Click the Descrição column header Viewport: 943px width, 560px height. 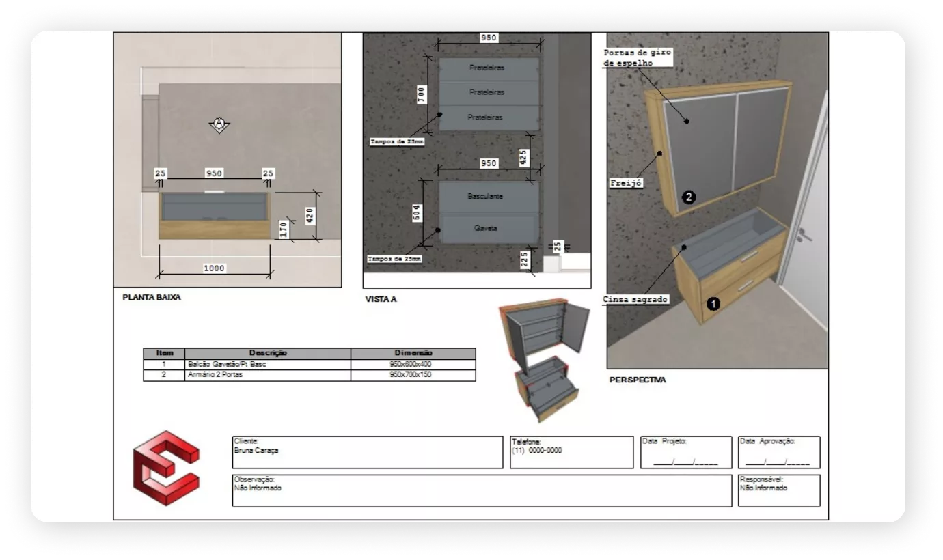coord(268,353)
